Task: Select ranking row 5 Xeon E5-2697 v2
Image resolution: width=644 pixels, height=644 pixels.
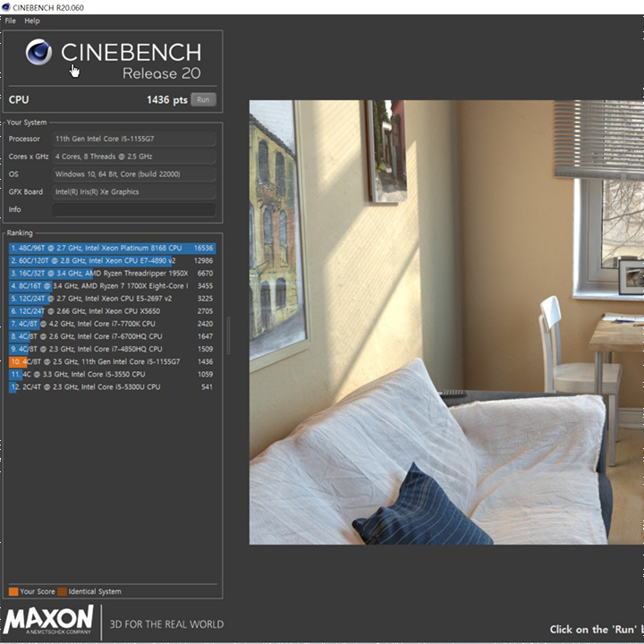Action: [112, 299]
